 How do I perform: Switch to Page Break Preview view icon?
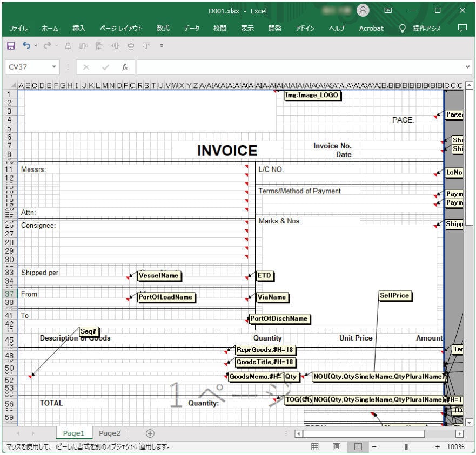click(358, 446)
